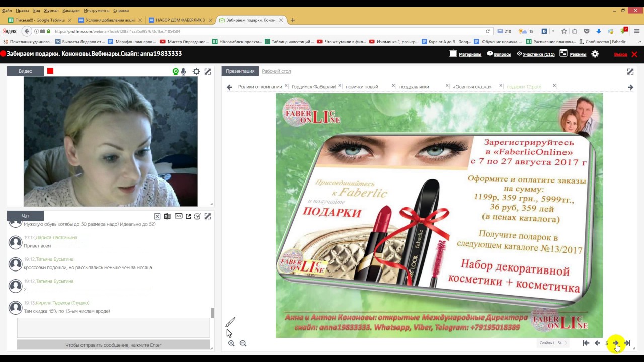Switch to the Презентация tab
The image size is (644, 362).
(240, 71)
